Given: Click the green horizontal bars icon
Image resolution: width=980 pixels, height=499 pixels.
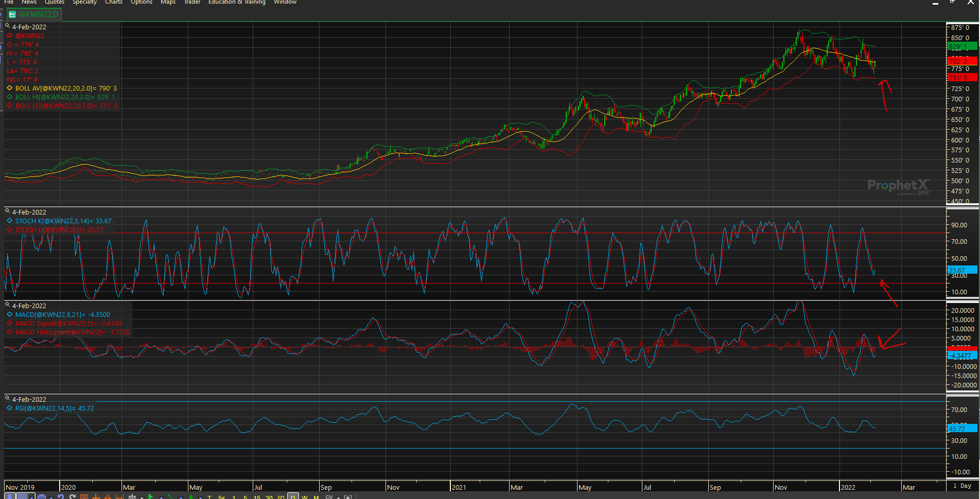Looking at the screenshot, I should [151, 496].
